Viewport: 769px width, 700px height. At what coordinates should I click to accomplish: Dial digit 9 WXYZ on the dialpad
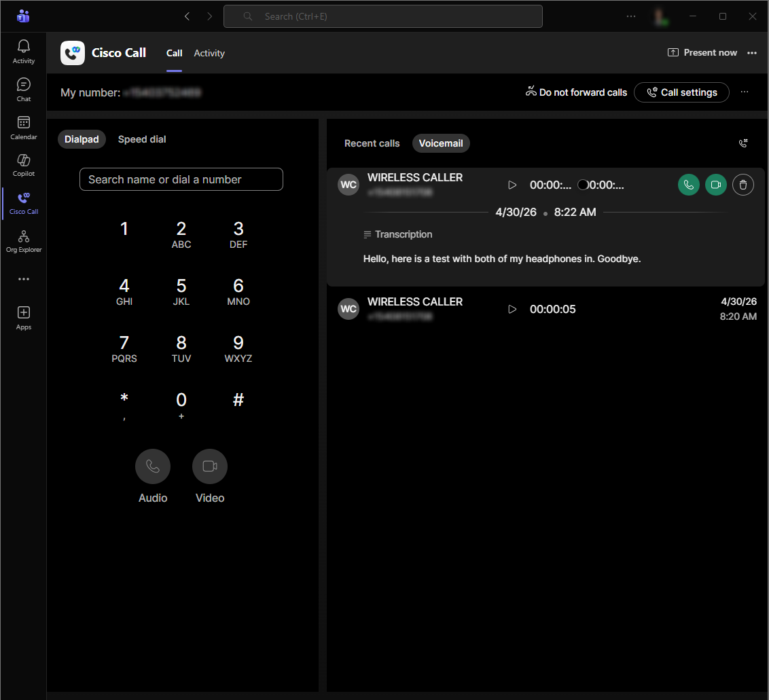[238, 348]
